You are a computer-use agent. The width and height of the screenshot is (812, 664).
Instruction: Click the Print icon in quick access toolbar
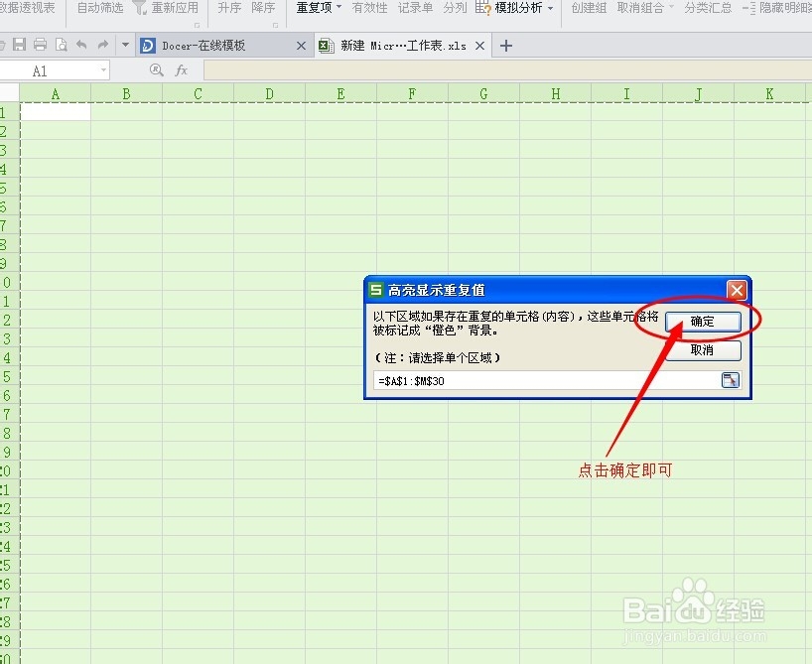[40, 44]
